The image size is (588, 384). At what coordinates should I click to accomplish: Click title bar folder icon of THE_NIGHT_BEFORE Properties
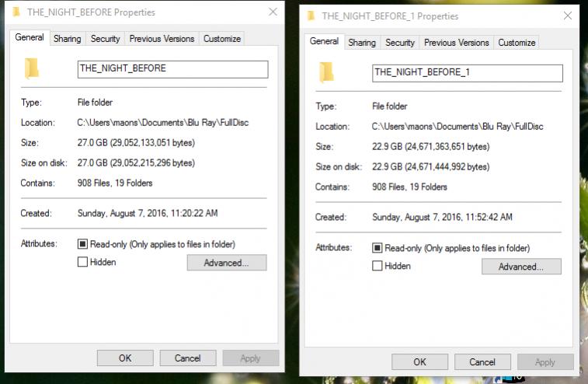tap(16, 12)
